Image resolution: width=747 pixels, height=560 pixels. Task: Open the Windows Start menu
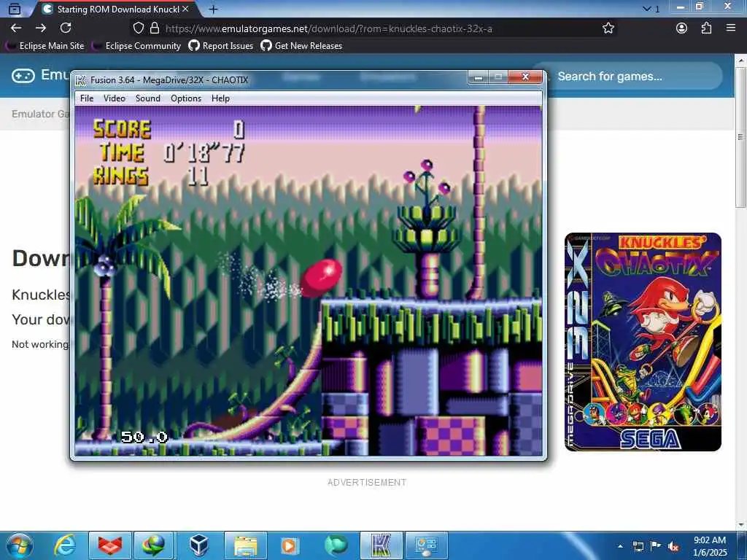19,545
